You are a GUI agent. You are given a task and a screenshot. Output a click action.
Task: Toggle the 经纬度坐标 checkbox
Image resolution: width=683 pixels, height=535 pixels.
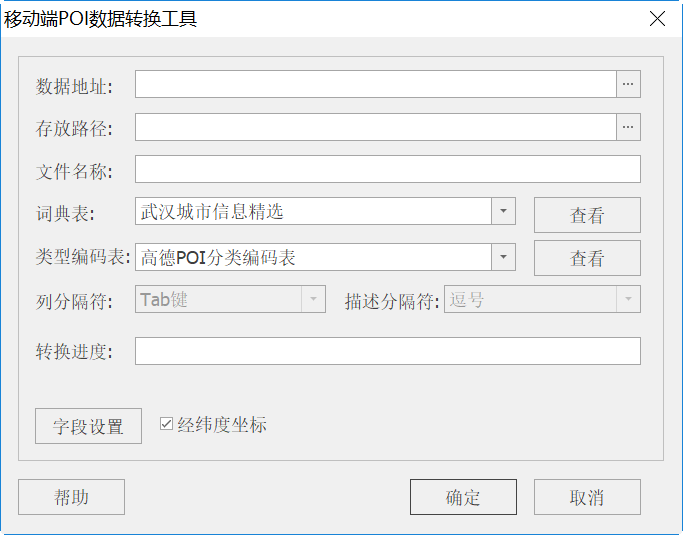(x=167, y=425)
